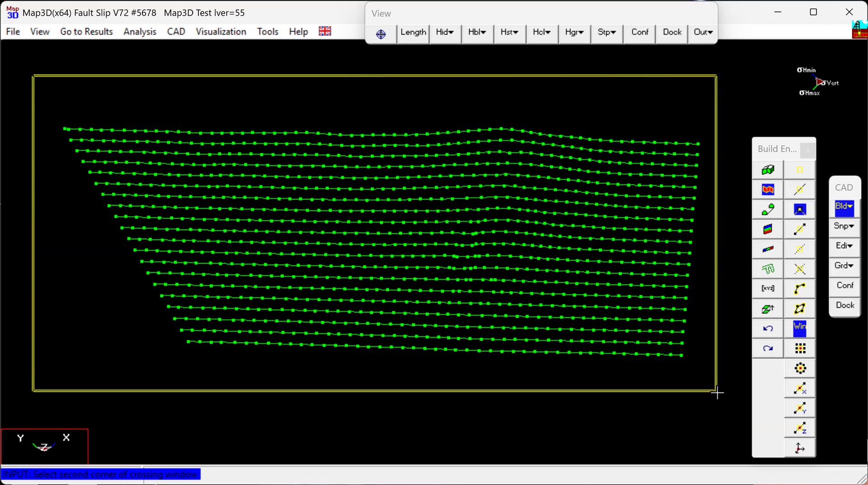Click the circular points pattern icon
The image size is (868, 485).
coord(800,368)
